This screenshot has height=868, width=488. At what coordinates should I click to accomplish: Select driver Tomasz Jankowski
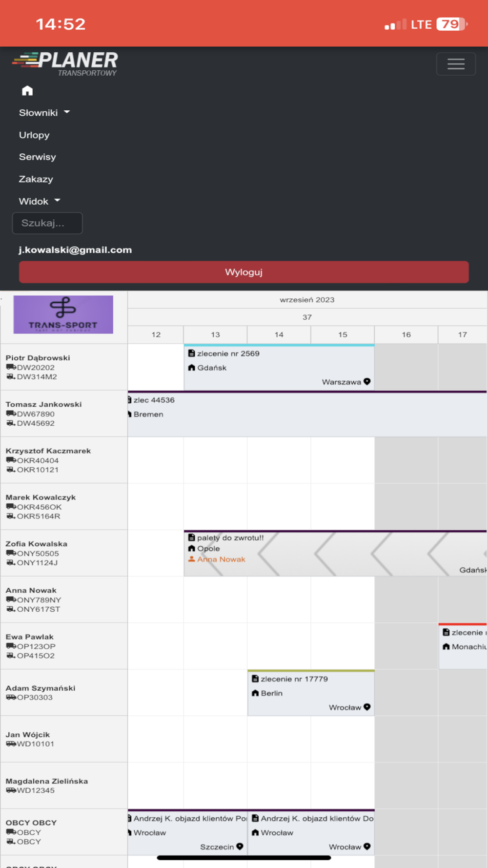pyautogui.click(x=43, y=404)
